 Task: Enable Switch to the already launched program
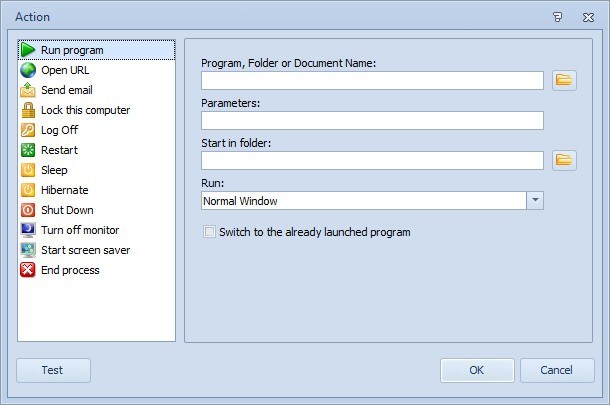pyautogui.click(x=209, y=232)
